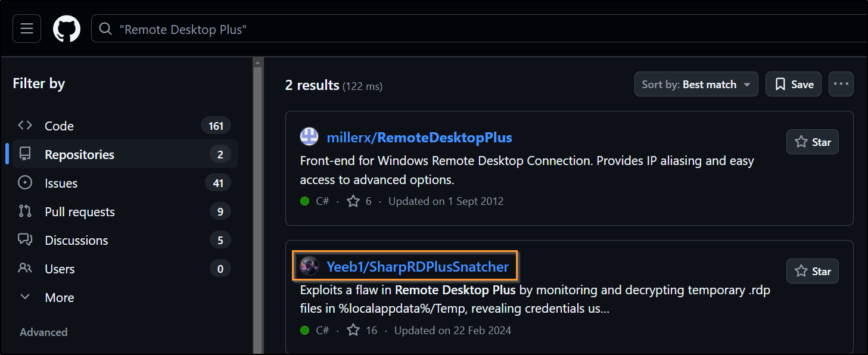Filter results by Code
The width and height of the screenshot is (868, 355).
coord(59,126)
